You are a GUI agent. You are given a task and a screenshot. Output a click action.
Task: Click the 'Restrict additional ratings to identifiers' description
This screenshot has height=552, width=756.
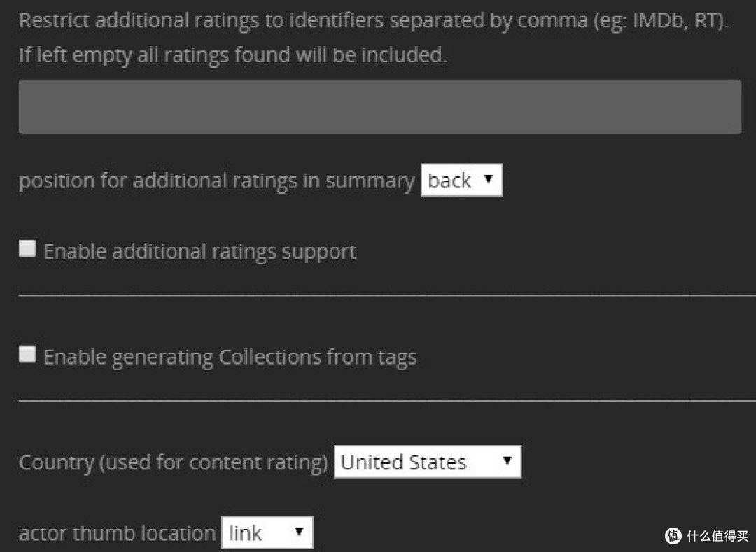pyautogui.click(x=373, y=20)
